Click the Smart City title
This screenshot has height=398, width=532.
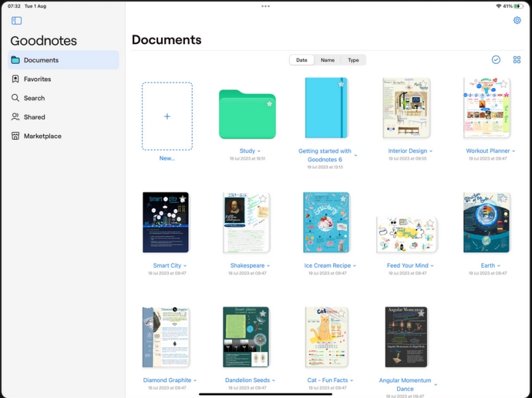pos(167,266)
